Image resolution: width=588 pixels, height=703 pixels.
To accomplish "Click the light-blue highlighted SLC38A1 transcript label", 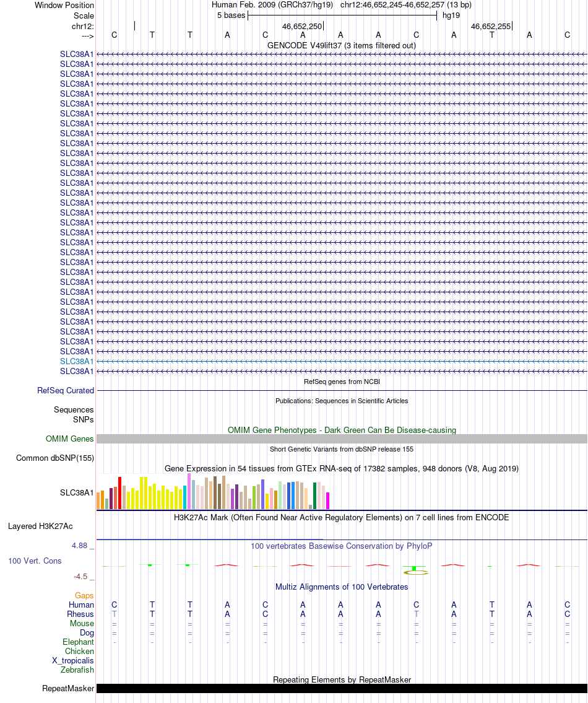I will pos(77,361).
